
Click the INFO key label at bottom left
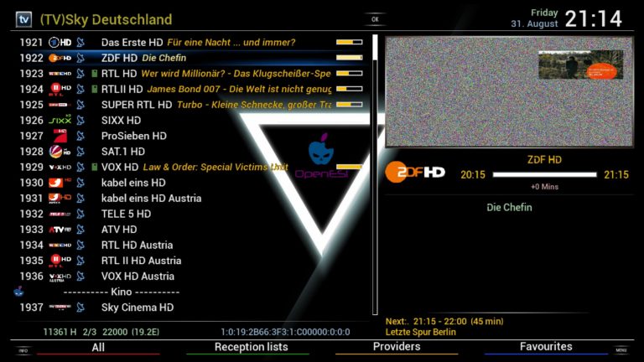[x=23, y=350]
